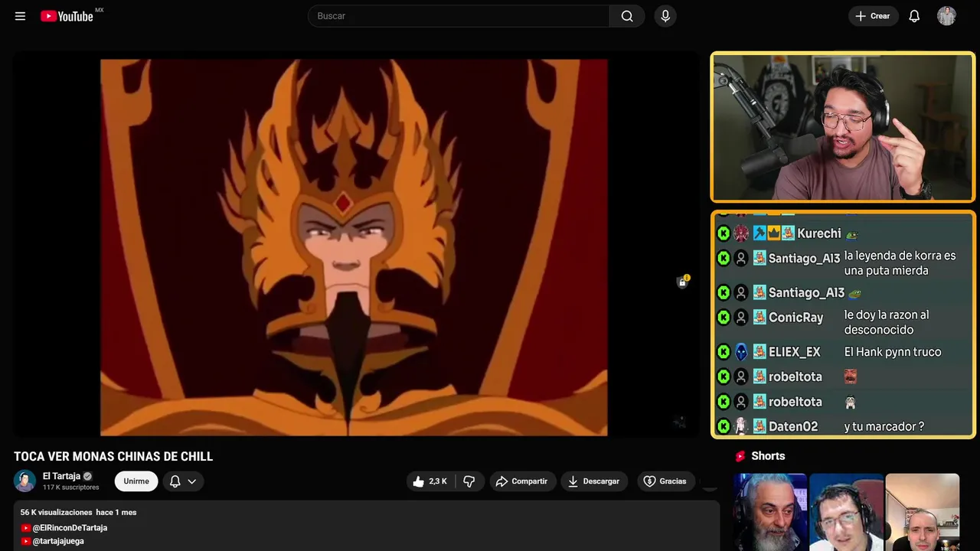Image resolution: width=980 pixels, height=551 pixels.
Task: Open notifications bell in top bar
Action: point(914,16)
